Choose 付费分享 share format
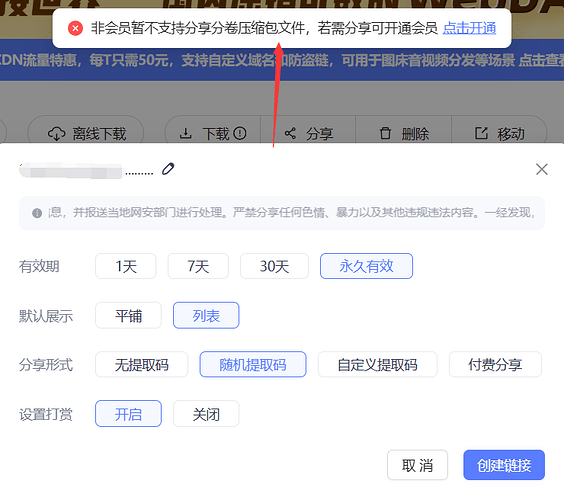The image size is (564, 500). pos(495,364)
